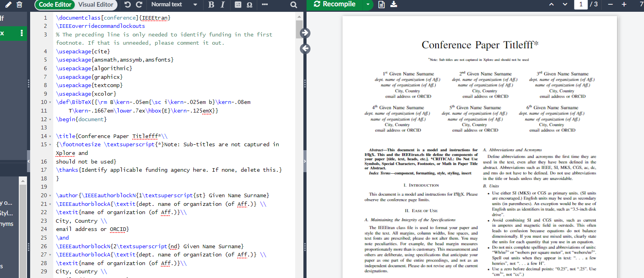Click the \title{Conference Paper Titlefff*} line
Viewport: 644px width, 278px height.
coord(112,136)
